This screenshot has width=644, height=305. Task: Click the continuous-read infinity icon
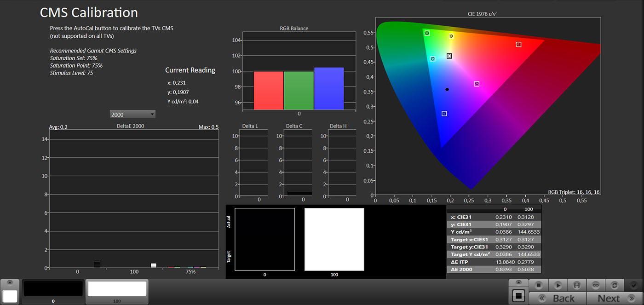point(595,285)
